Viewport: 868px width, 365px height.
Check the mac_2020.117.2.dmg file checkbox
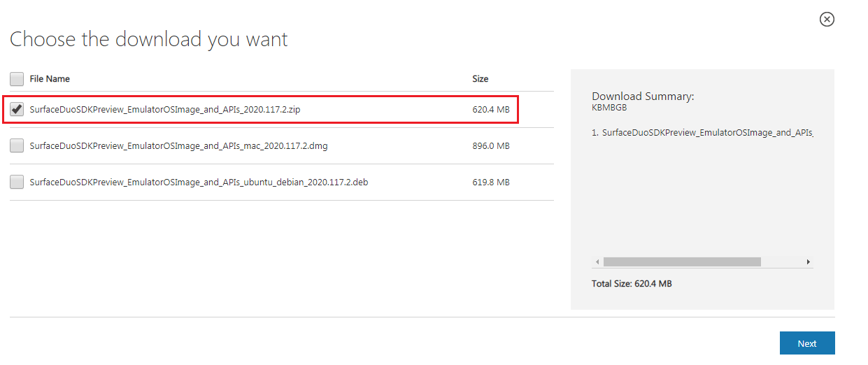(17, 145)
